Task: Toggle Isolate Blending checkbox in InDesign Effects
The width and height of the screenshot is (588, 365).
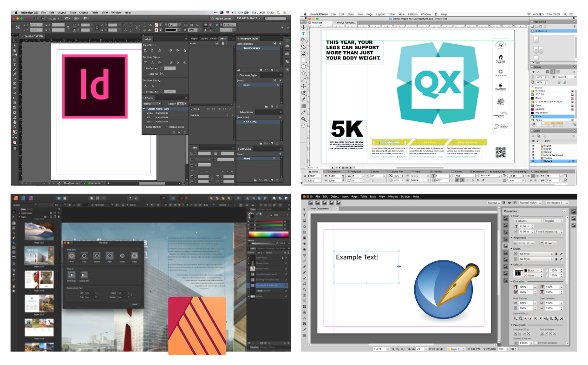Action: pos(144,127)
